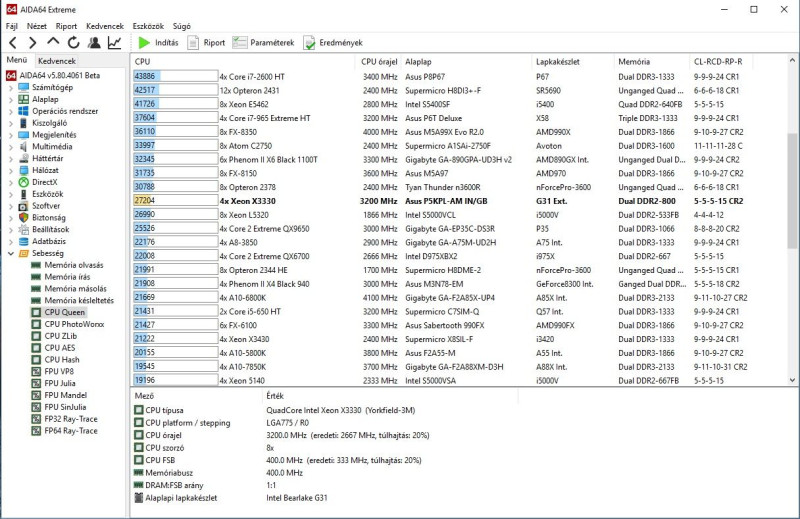Select the Számítógép tree icon
Screen dimensions: 800x519
[23, 87]
